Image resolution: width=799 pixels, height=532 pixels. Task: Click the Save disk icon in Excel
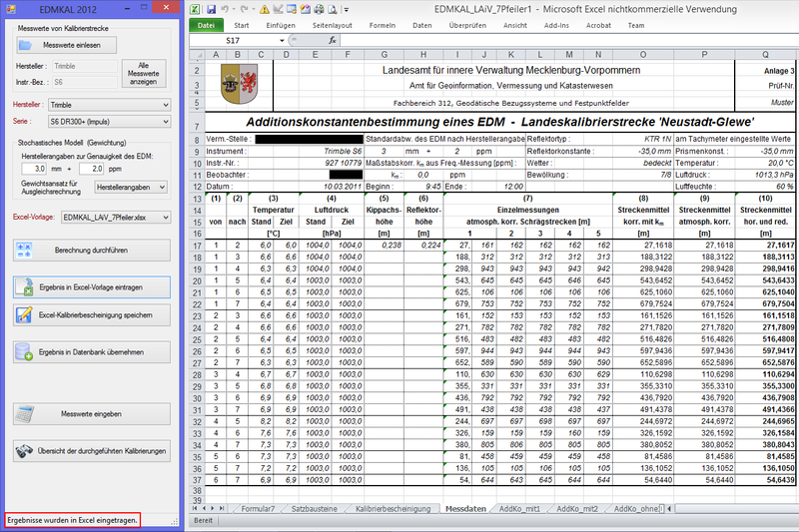pyautogui.click(x=211, y=9)
